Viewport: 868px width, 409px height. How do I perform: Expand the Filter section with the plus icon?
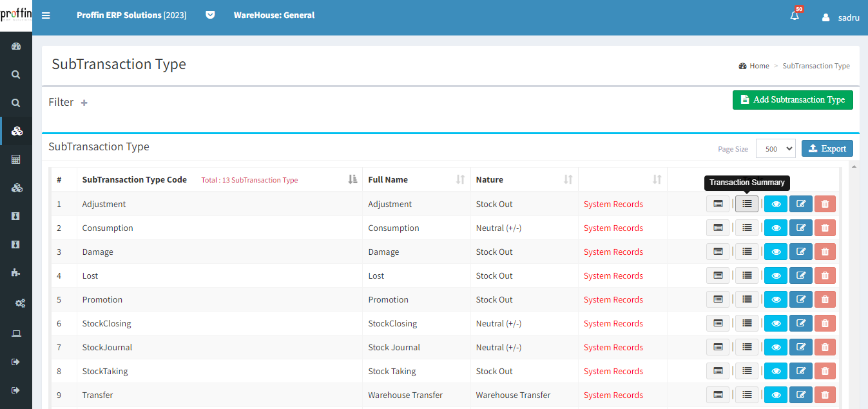[84, 103]
